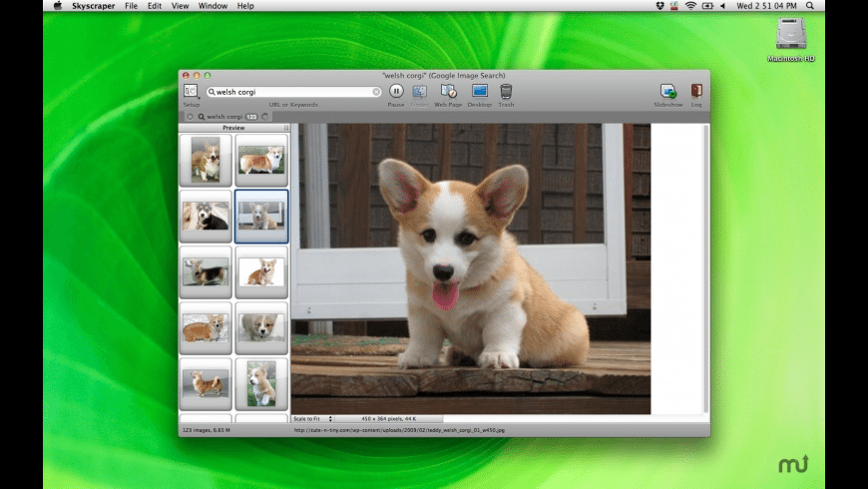Open the Log window
Screen dimensions: 868x489
click(696, 92)
